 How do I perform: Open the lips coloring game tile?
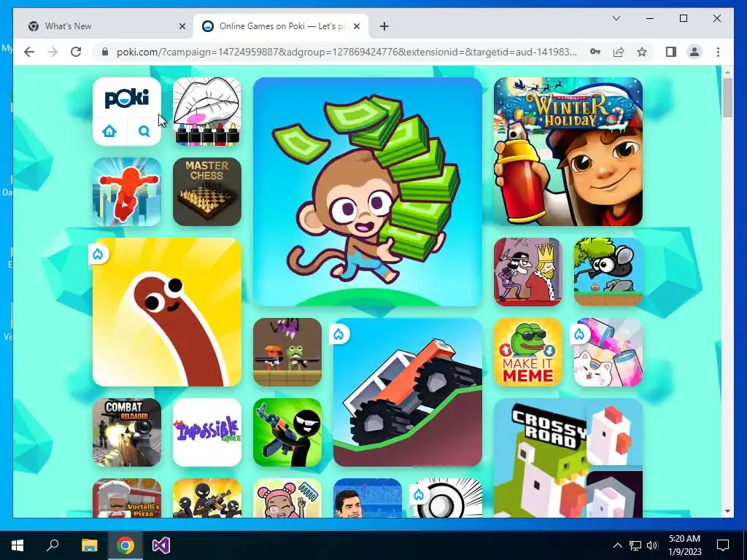tap(206, 112)
